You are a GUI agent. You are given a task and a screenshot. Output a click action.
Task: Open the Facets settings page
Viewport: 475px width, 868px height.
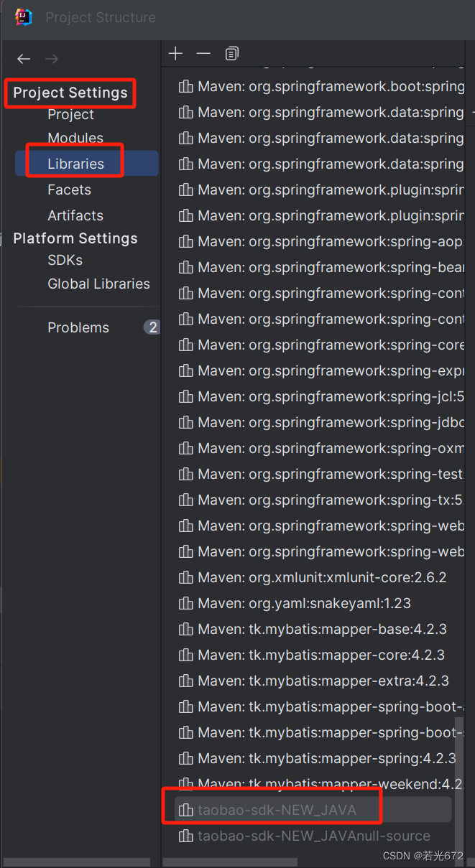69,190
